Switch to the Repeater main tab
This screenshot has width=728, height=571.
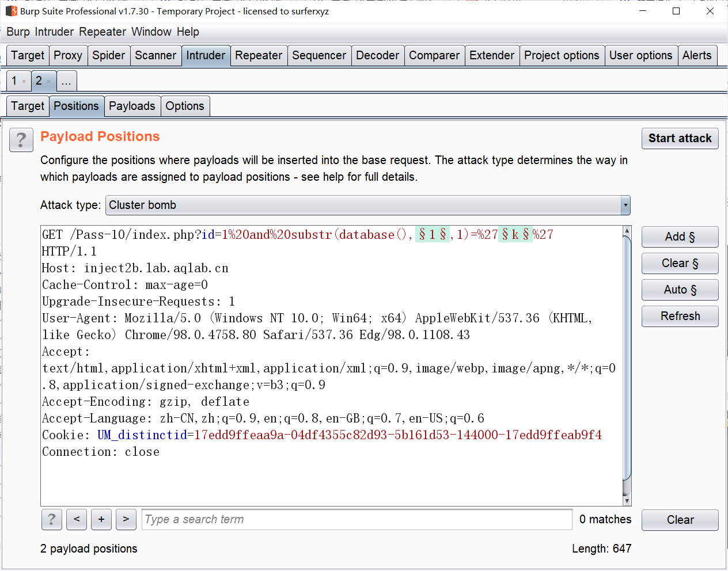[x=259, y=55]
